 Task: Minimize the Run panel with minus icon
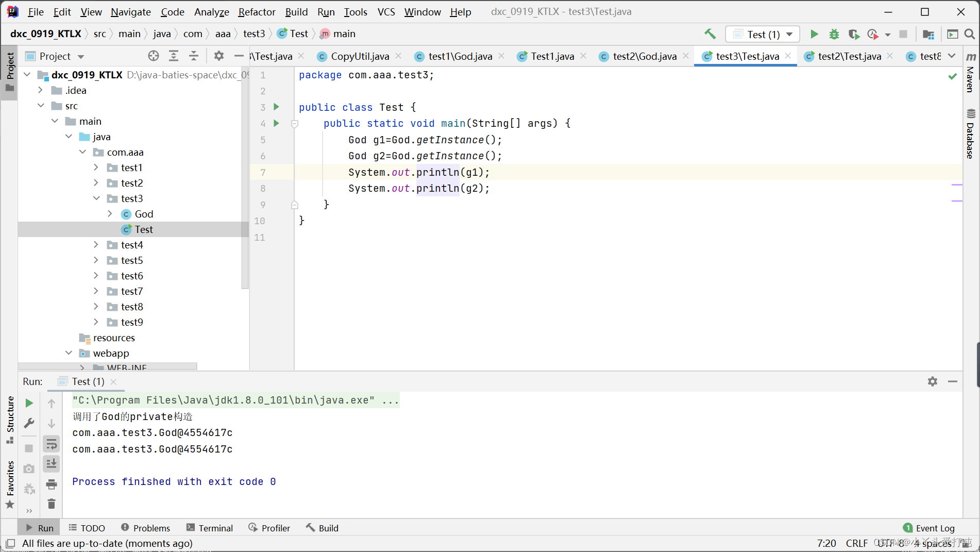(x=953, y=381)
